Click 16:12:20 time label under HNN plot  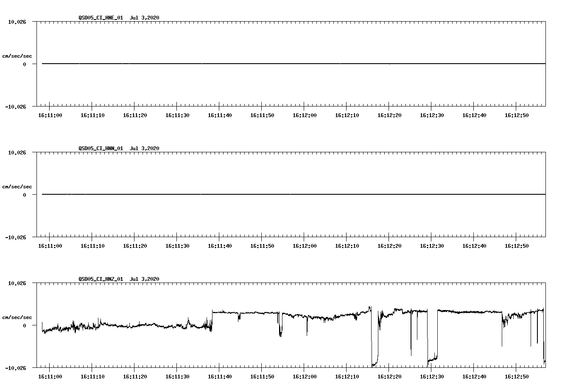(x=389, y=246)
